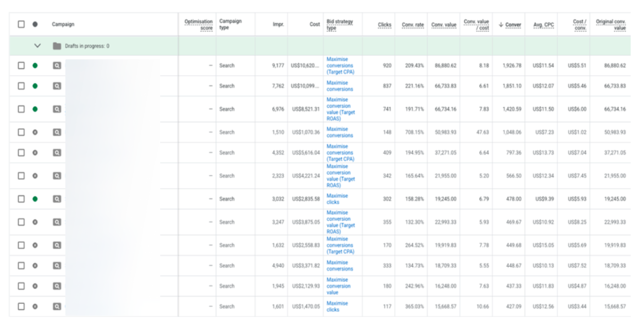The height and width of the screenshot is (325, 644).
Task: Check the box for the US$2,129.93 cost row
Action: coord(21,286)
